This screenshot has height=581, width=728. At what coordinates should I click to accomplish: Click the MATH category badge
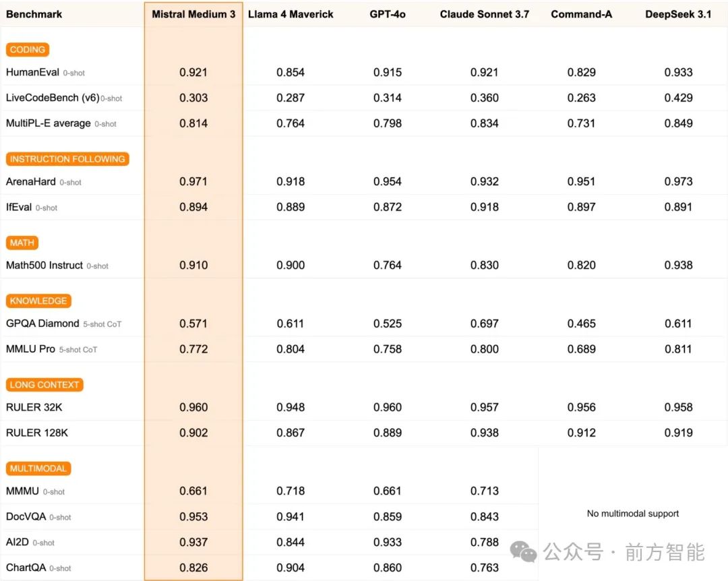coord(22,243)
